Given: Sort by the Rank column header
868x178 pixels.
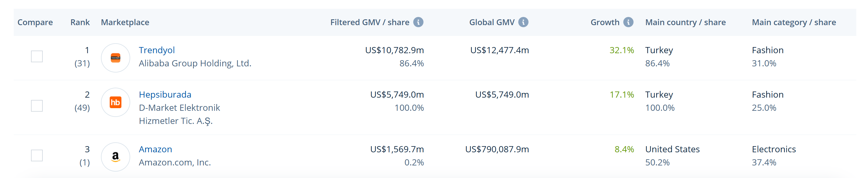Looking at the screenshot, I should [80, 22].
